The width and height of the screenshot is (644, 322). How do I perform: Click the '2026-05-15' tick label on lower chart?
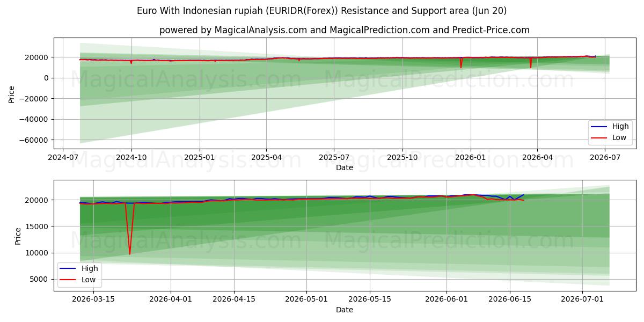370,299
